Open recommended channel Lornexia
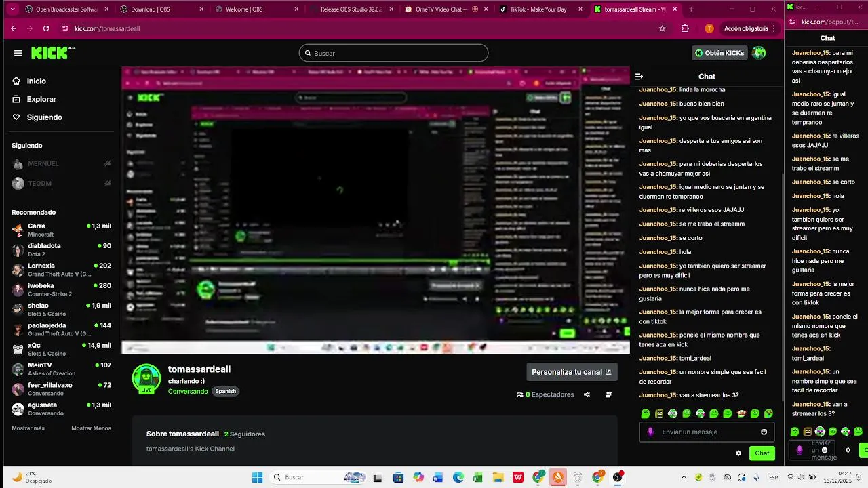 coord(61,270)
